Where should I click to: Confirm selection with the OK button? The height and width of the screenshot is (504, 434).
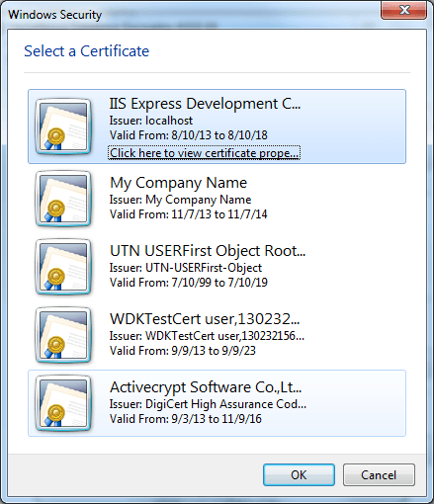[x=299, y=474]
